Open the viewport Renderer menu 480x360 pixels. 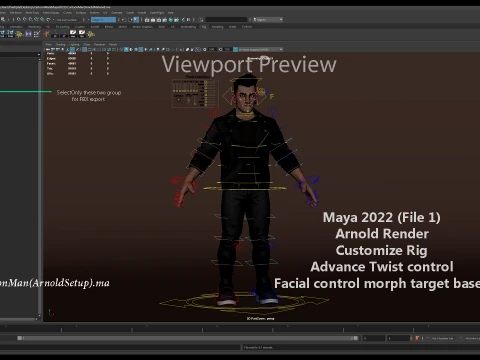point(99,44)
